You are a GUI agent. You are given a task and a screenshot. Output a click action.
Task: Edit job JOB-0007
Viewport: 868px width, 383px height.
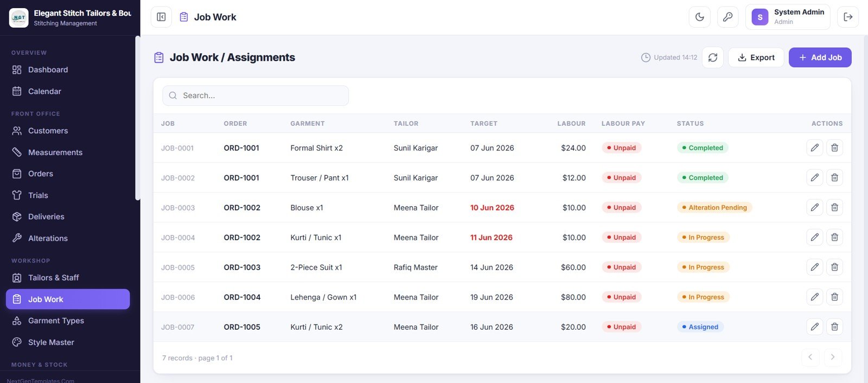point(815,327)
